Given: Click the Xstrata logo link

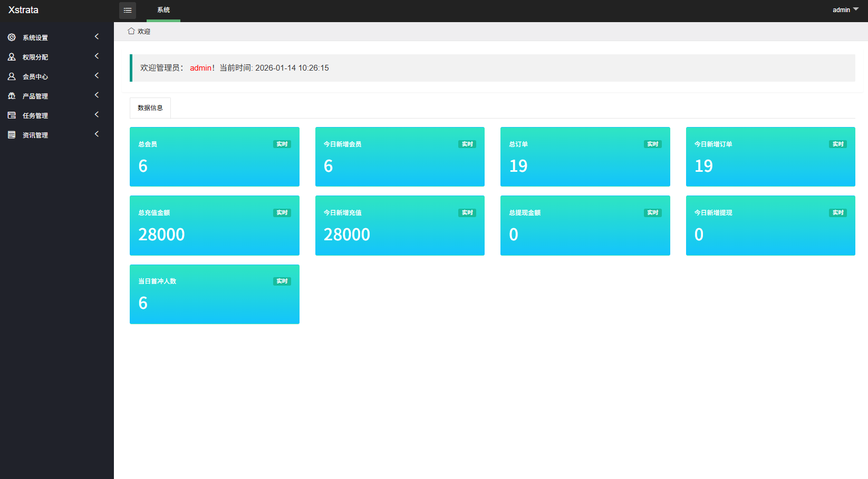Looking at the screenshot, I should (x=23, y=10).
